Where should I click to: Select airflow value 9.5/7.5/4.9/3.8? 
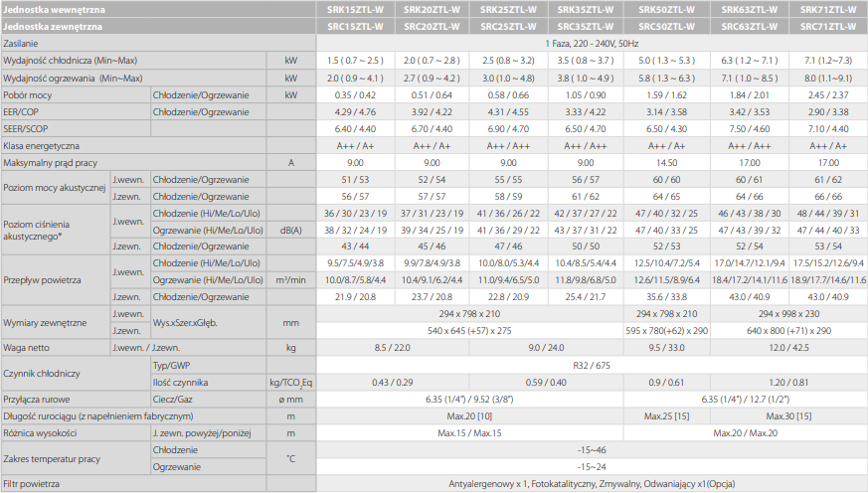(x=355, y=263)
